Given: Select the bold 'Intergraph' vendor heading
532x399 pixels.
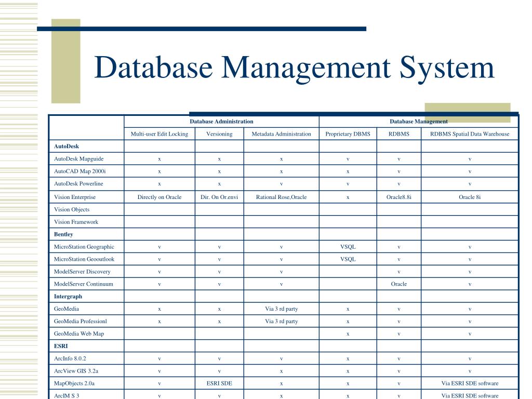Looking at the screenshot, I should (x=68, y=297).
